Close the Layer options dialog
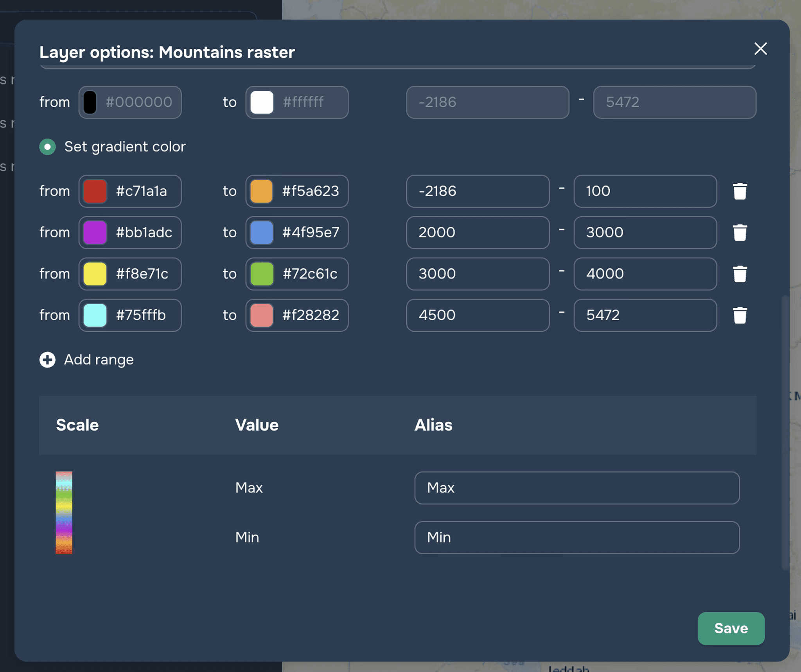Screen dimensions: 801x672 click(760, 49)
